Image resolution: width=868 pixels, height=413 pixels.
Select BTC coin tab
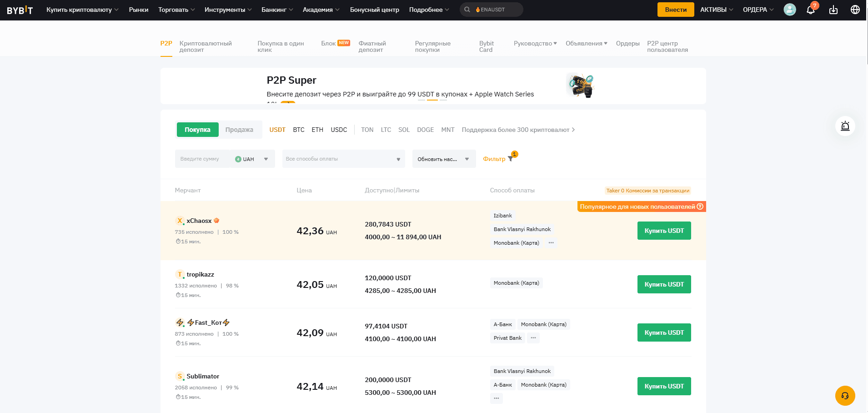coord(299,130)
